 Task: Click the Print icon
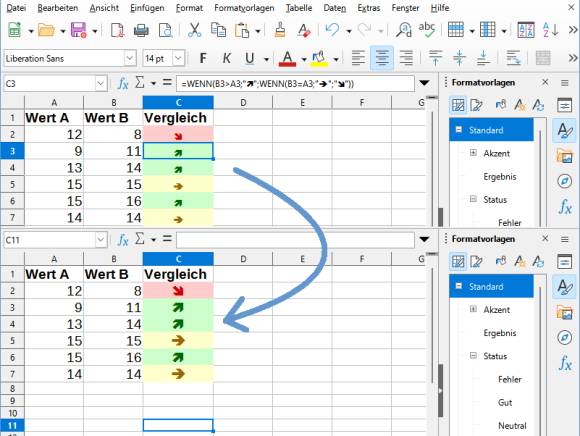(141, 30)
